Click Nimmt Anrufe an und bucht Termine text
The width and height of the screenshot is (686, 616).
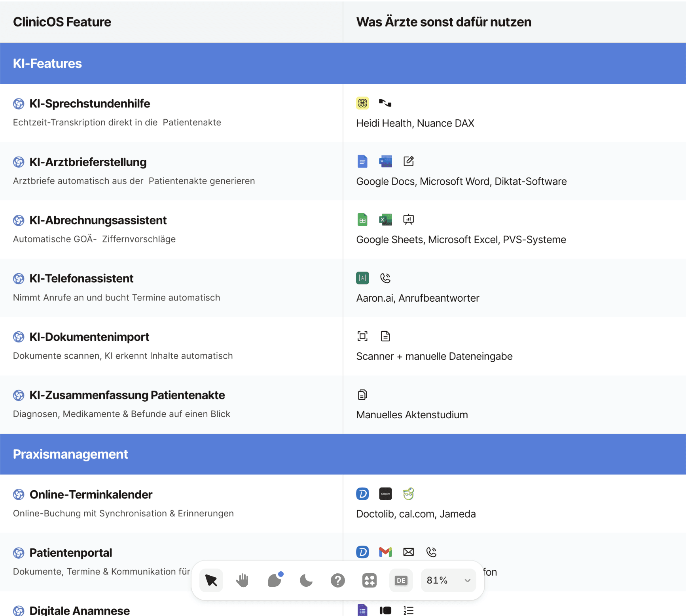116,298
